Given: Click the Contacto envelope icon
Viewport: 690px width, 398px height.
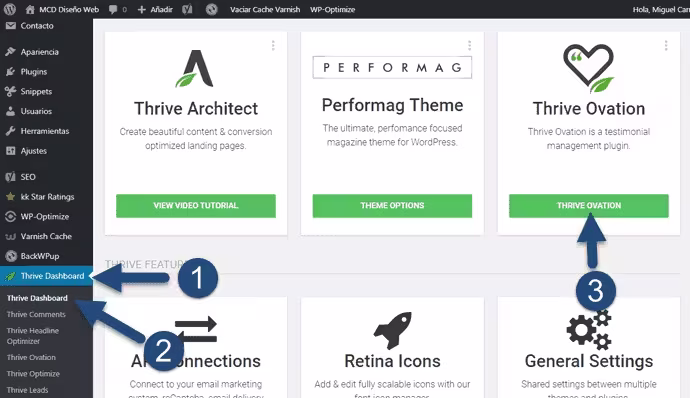Looking at the screenshot, I should (x=11, y=26).
